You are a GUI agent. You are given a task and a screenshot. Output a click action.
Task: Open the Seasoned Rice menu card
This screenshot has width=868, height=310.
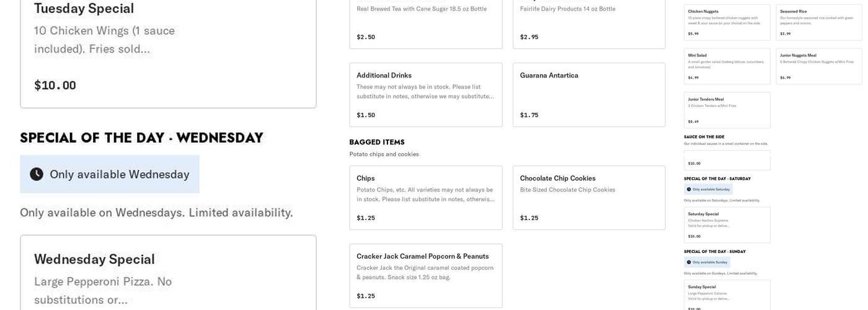coord(818,22)
